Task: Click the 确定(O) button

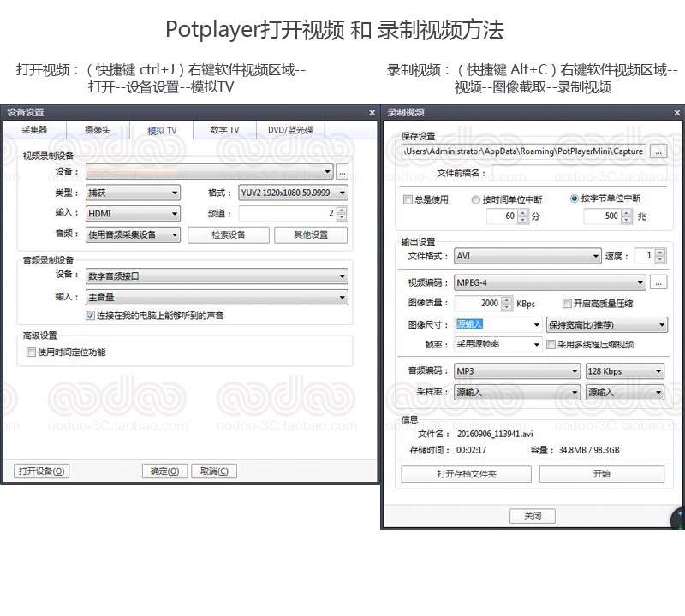Action: point(164,471)
